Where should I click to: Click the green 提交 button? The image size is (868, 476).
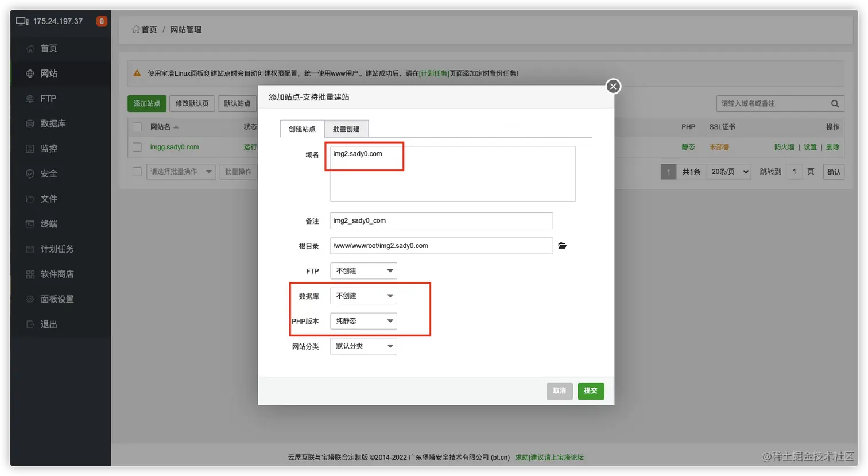tap(591, 391)
